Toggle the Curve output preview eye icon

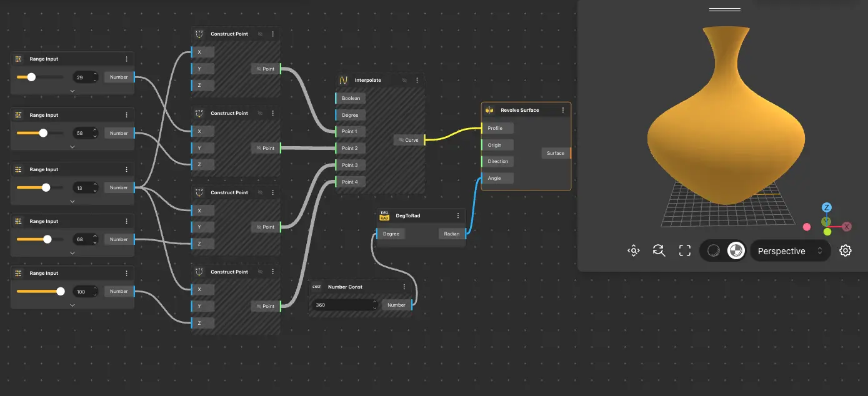point(402,140)
